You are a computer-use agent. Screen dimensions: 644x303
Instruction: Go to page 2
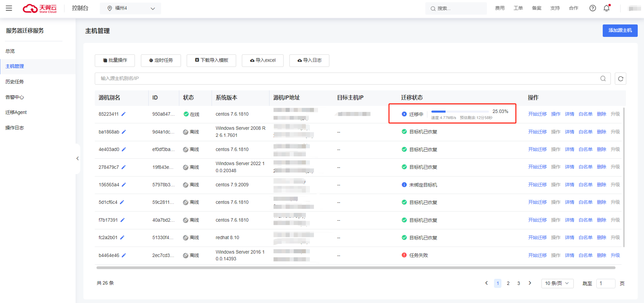click(x=508, y=283)
